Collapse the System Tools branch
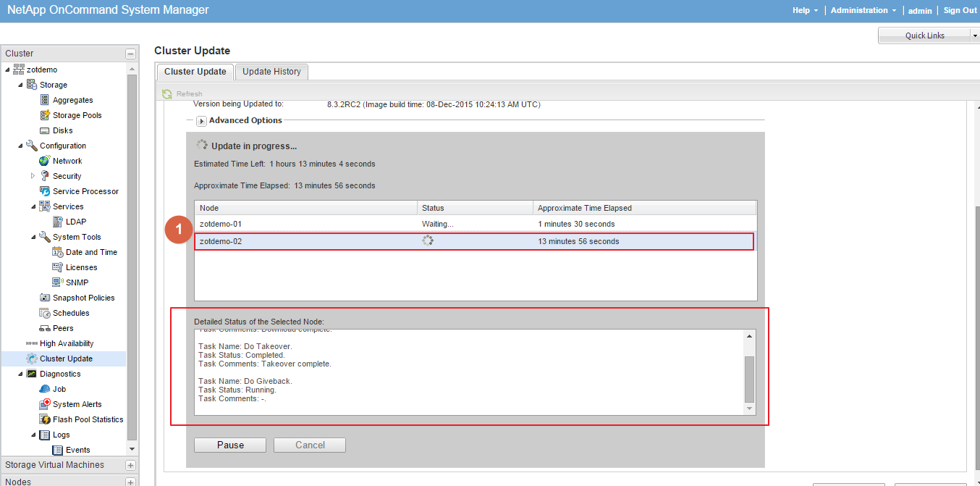 (x=34, y=237)
